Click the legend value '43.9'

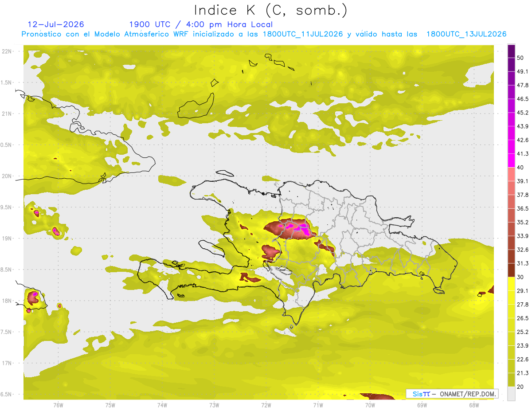pyautogui.click(x=523, y=126)
